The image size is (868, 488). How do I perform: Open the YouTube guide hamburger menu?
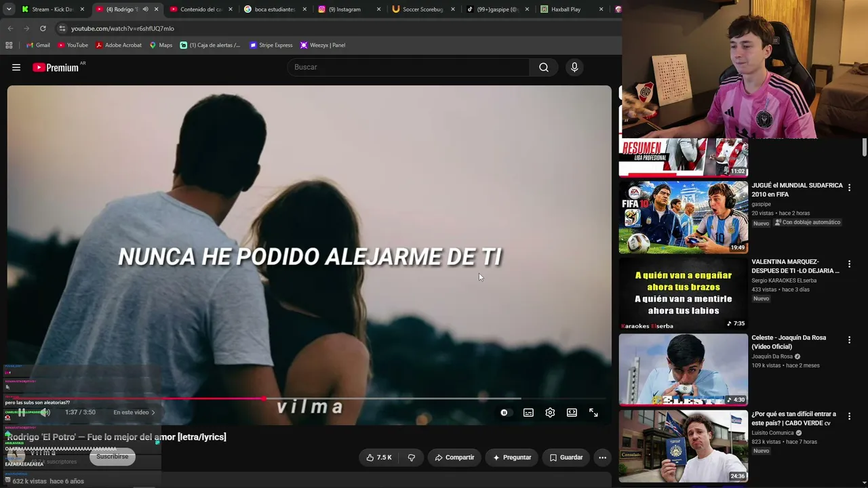click(x=16, y=67)
